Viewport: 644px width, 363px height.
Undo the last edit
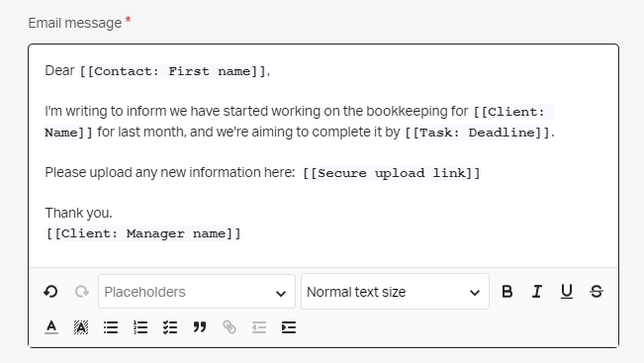[x=50, y=292]
